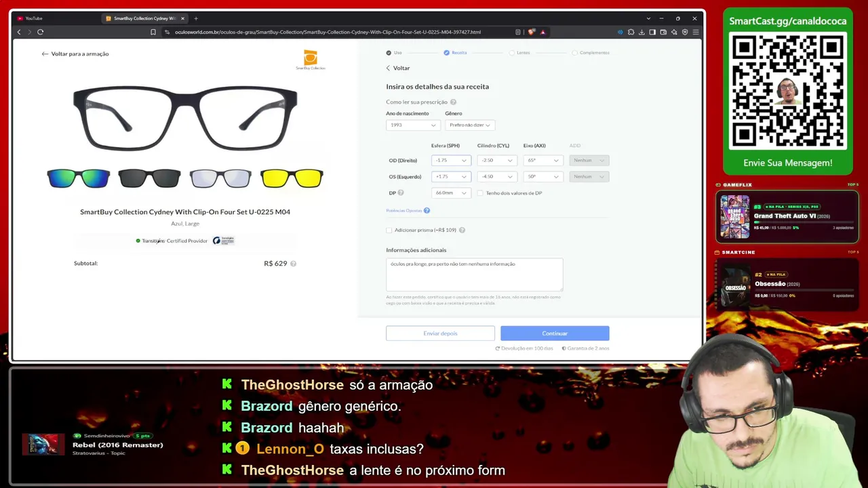Click 'Envie Sua Mensagem!' banner text
Screen dimensions: 868x488
tap(788, 163)
